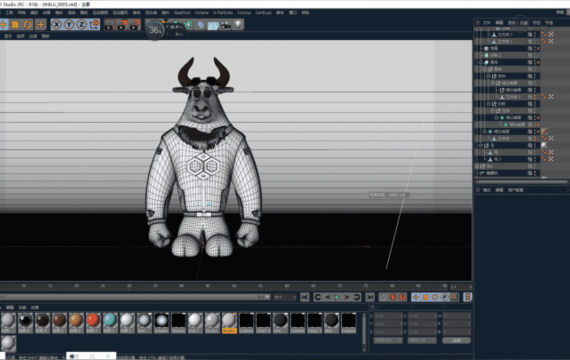Open the Octane menu

point(201,12)
